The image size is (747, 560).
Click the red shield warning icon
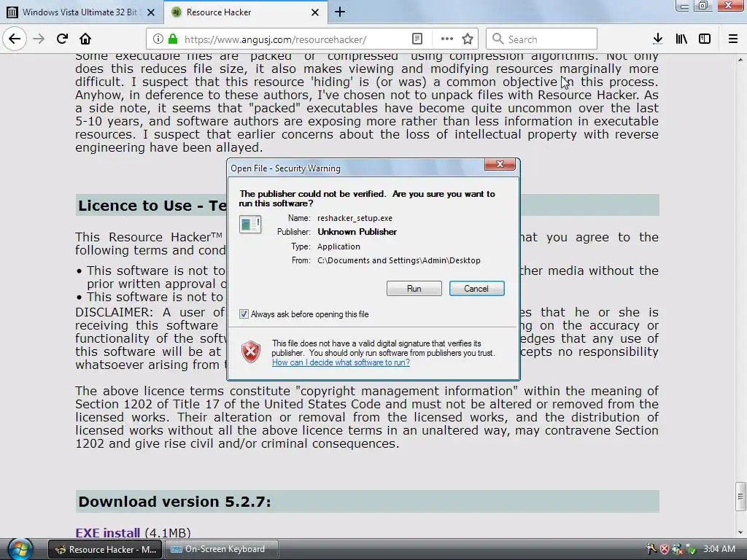[251, 352]
